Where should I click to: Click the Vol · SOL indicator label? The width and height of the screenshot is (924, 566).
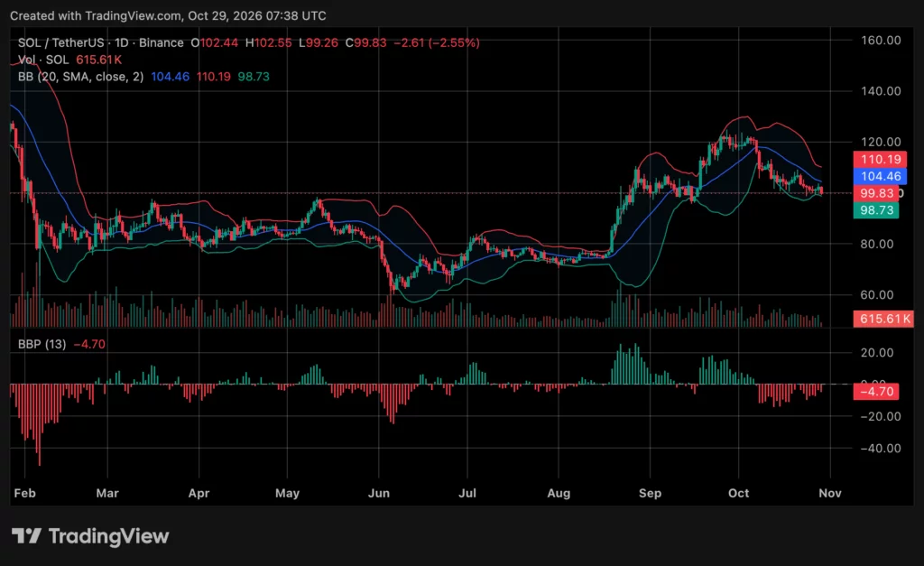coord(43,60)
